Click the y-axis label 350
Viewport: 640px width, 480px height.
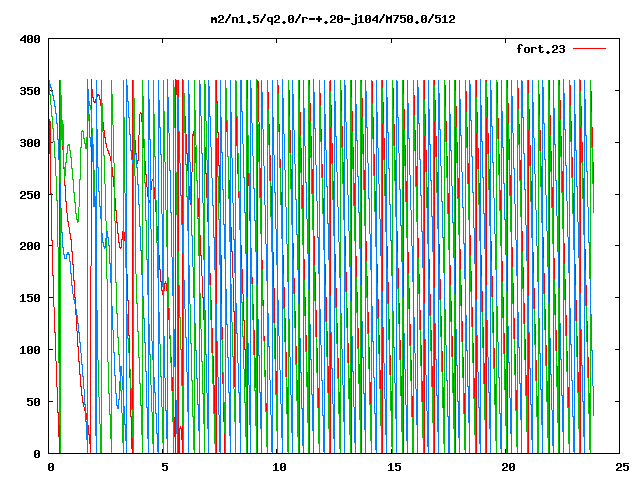[x=30, y=91]
